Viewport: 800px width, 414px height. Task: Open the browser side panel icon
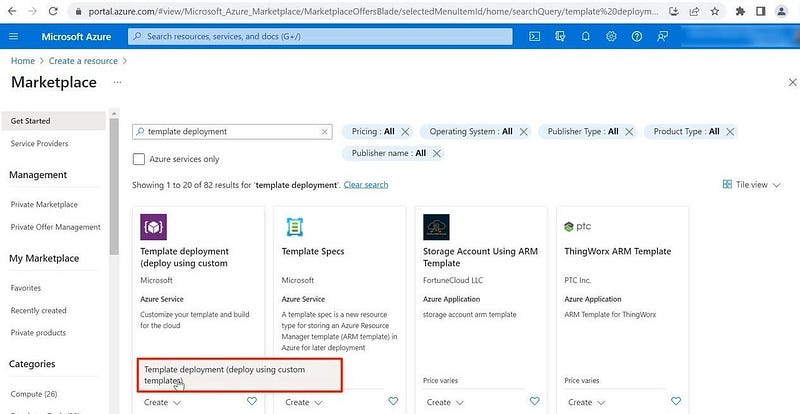pyautogui.click(x=761, y=11)
